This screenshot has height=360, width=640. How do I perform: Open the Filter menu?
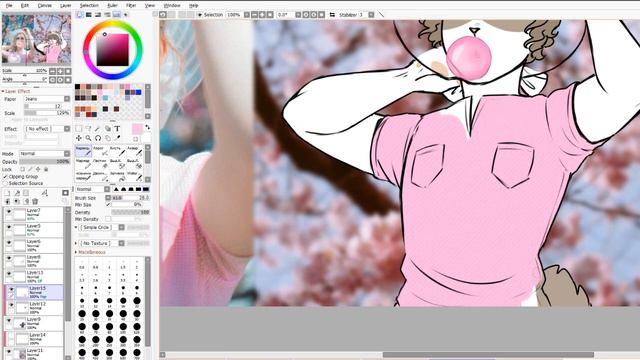point(131,5)
